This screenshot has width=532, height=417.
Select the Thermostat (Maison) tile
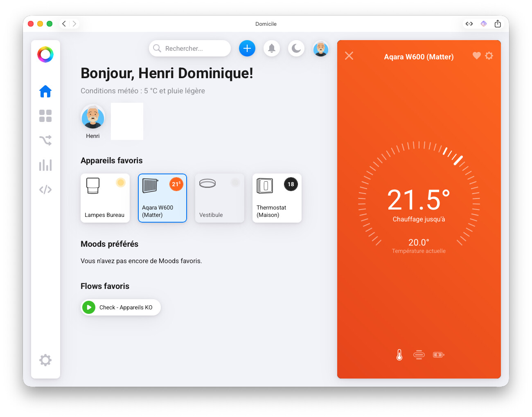pyautogui.click(x=277, y=198)
